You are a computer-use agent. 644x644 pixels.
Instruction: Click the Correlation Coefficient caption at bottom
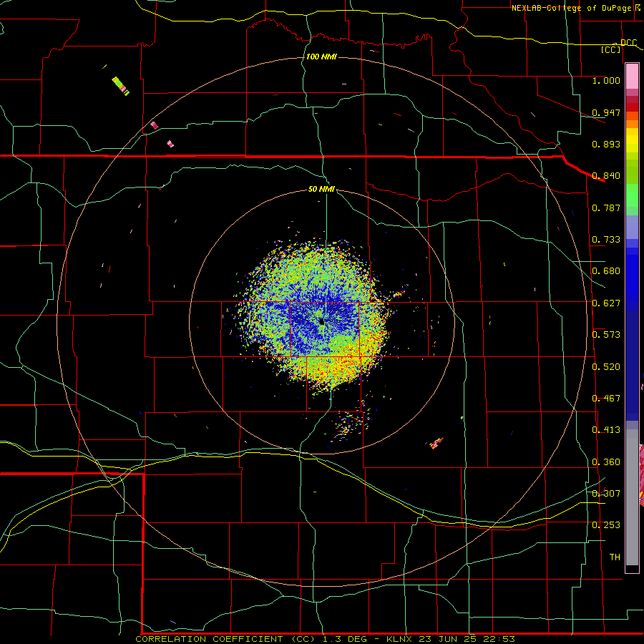[326, 639]
